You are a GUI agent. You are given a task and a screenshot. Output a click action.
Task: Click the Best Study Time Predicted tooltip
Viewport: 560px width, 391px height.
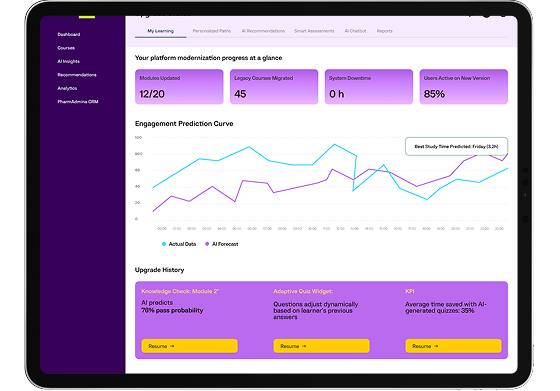pyautogui.click(x=456, y=146)
